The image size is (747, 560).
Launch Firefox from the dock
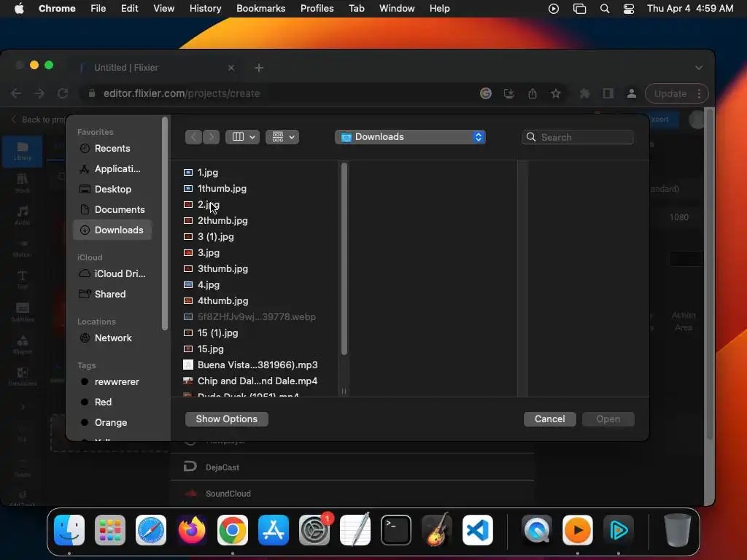tap(192, 530)
